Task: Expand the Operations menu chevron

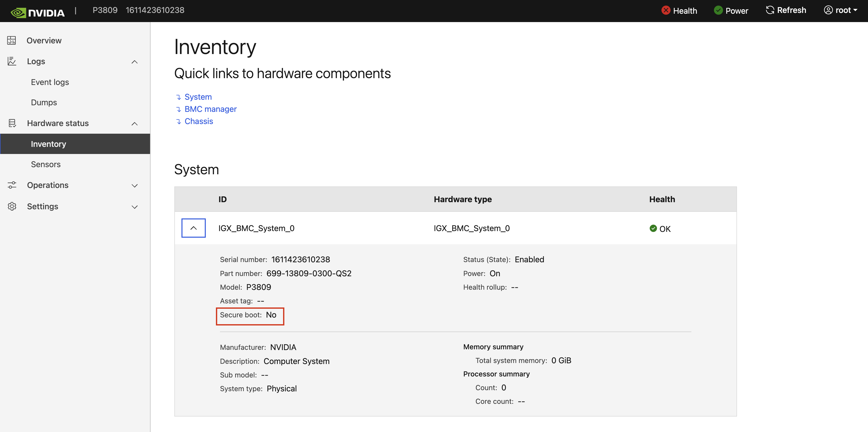Action: [x=135, y=186]
